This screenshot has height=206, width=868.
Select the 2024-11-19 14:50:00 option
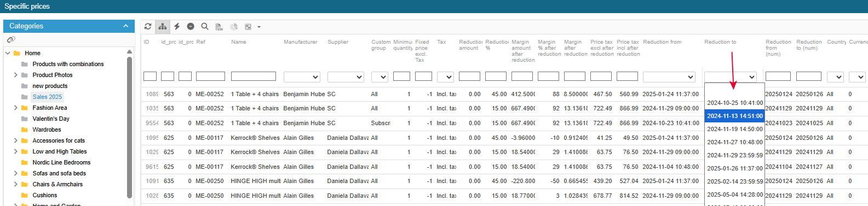[x=734, y=129]
